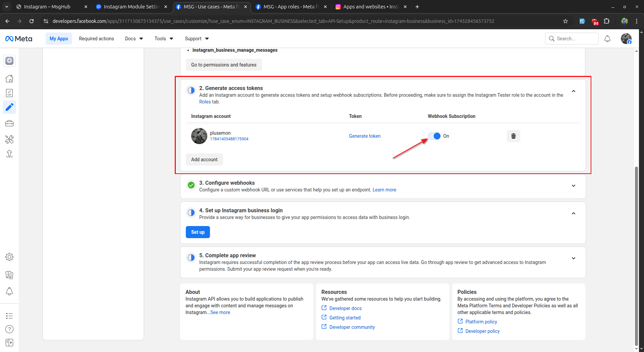
Task: Collapse the Generate access tokens section
Action: (574, 91)
